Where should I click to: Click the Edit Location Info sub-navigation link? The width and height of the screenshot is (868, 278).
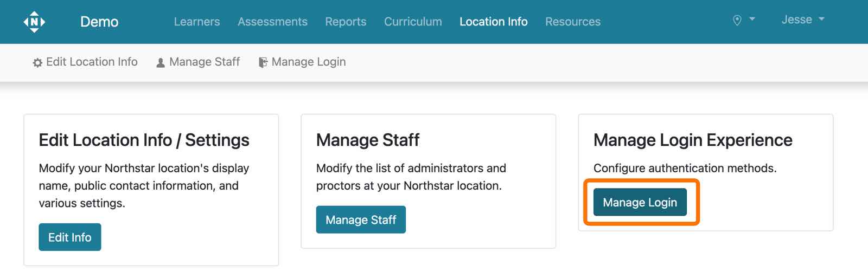(x=92, y=62)
